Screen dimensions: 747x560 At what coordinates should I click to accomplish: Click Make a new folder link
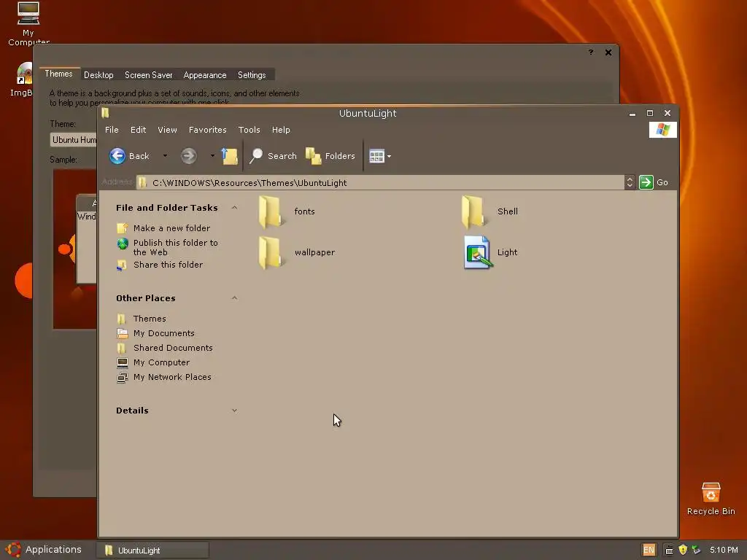(171, 228)
